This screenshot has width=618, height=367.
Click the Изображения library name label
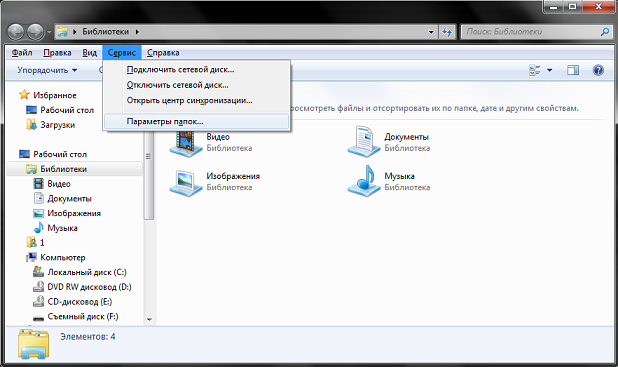tap(233, 176)
